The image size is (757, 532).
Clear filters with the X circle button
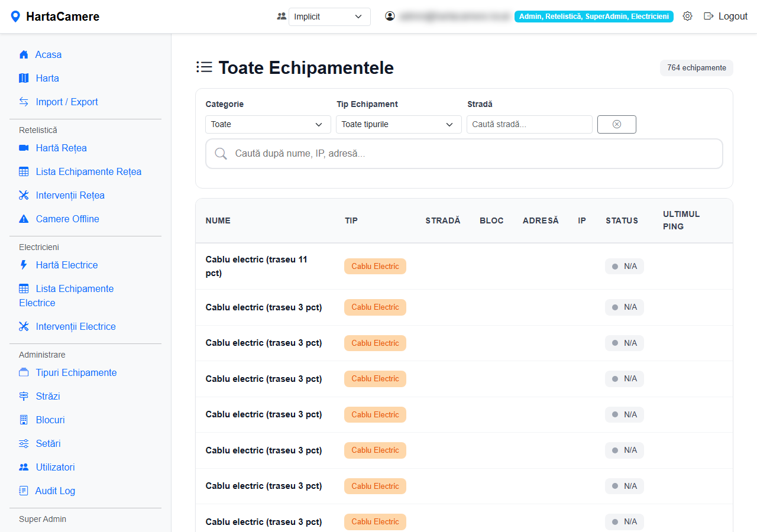pyautogui.click(x=617, y=124)
